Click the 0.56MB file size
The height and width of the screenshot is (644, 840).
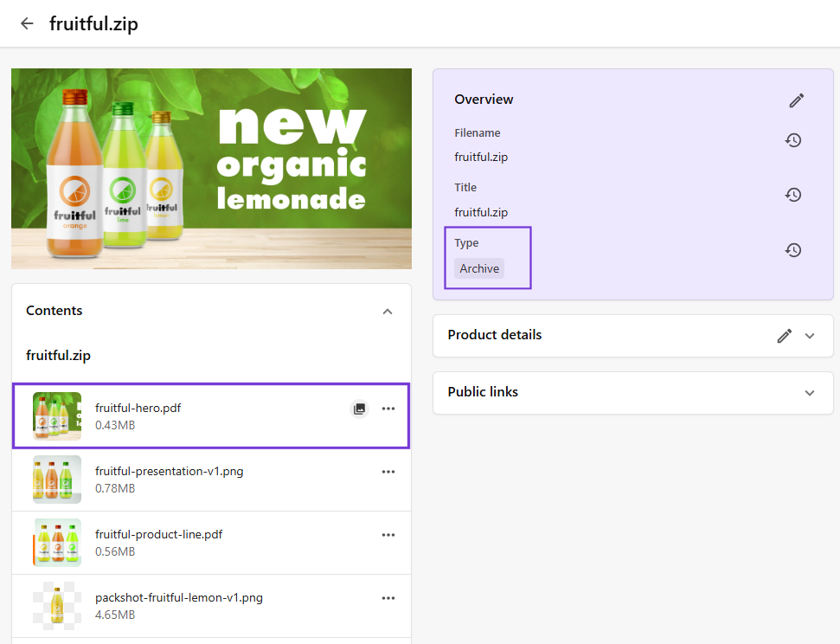pyautogui.click(x=115, y=551)
